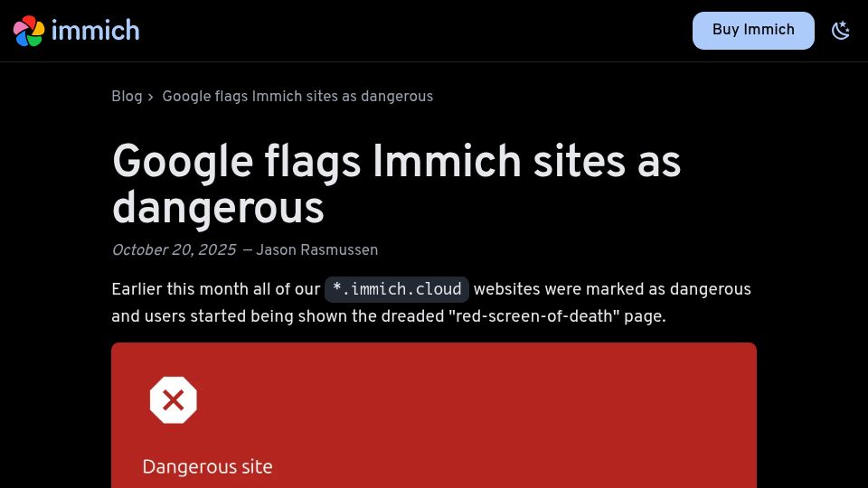
Task: Select the *.immich.cloud code snippet
Action: point(396,289)
